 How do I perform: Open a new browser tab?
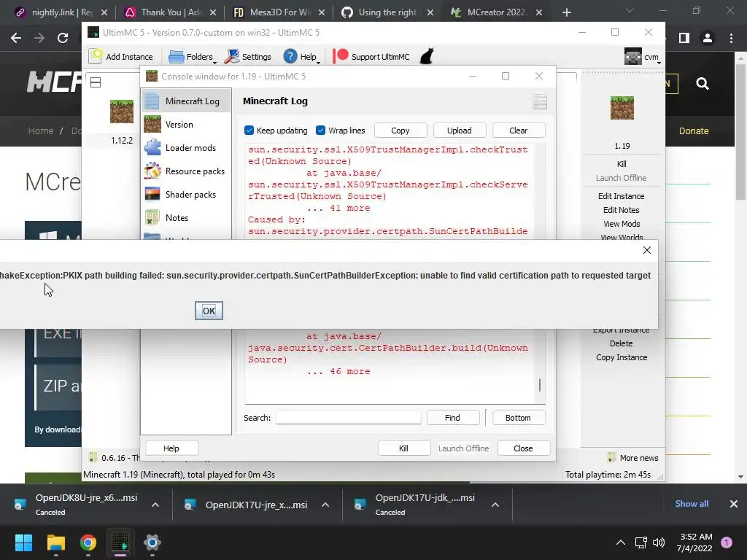tap(566, 12)
